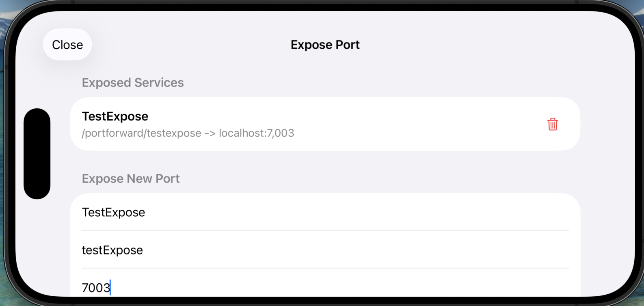Tap the /portforward/testexpose path label
This screenshot has height=306, width=644.
[140, 133]
